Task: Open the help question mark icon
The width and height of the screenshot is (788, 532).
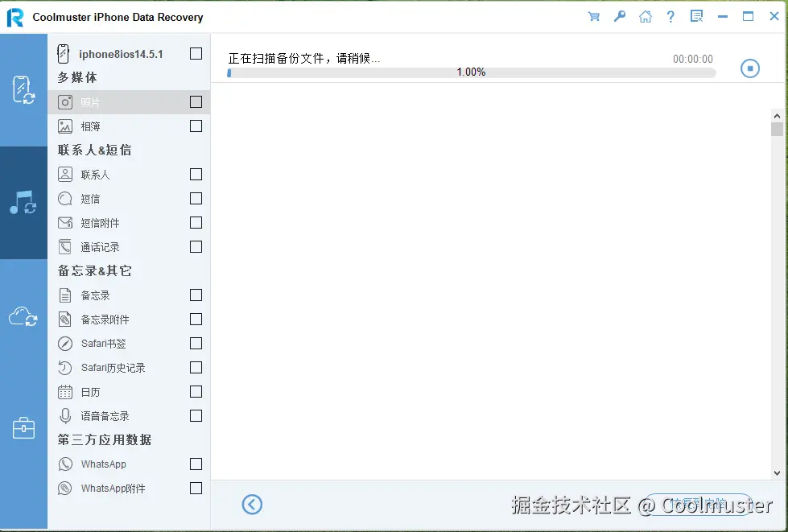Action: click(670, 16)
